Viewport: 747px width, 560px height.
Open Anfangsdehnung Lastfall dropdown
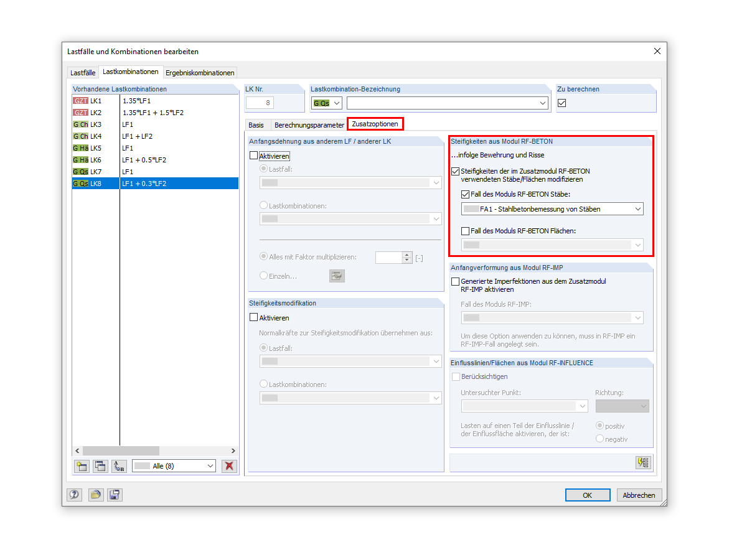[350, 182]
